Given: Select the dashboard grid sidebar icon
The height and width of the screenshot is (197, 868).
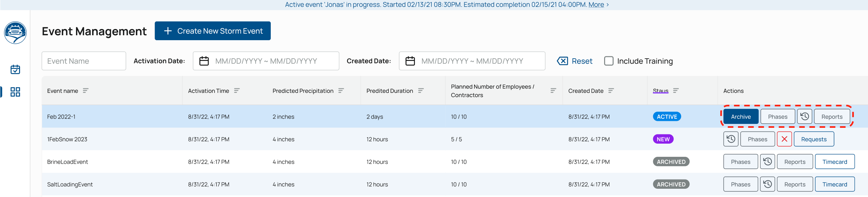Looking at the screenshot, I should [x=15, y=92].
